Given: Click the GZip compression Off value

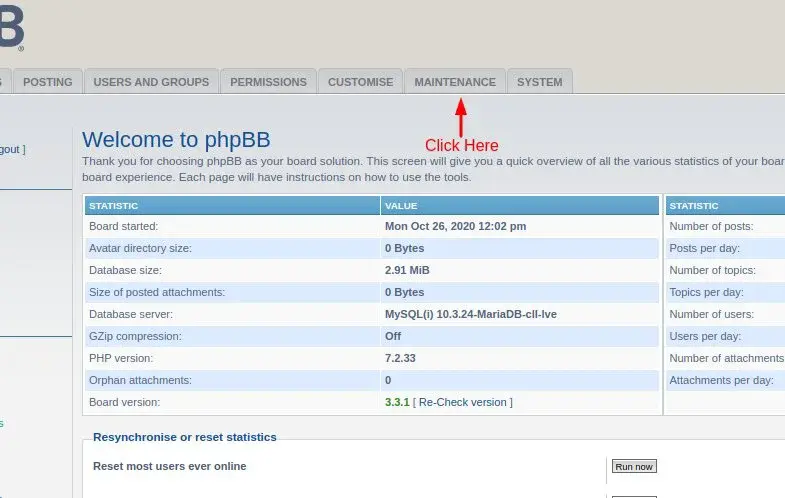Looking at the screenshot, I should [x=393, y=336].
